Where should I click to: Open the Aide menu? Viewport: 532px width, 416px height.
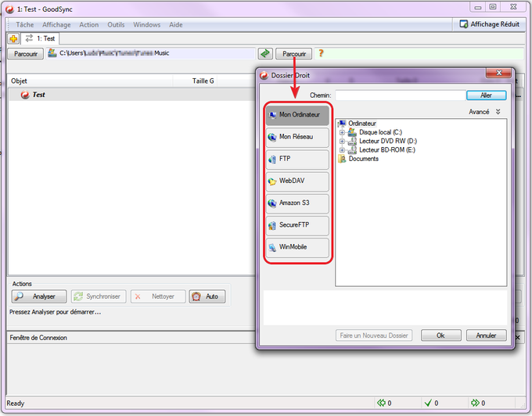coord(176,25)
